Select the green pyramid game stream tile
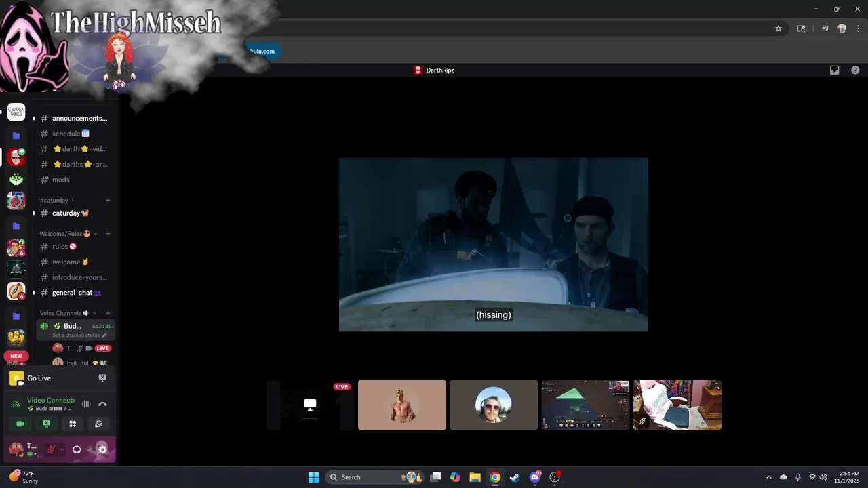Viewport: 868px width, 488px height. tap(585, 405)
